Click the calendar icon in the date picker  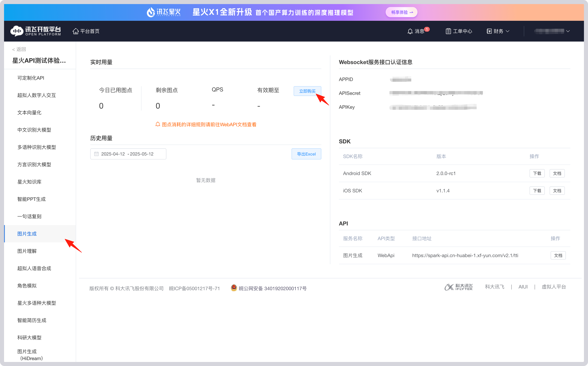click(x=96, y=154)
